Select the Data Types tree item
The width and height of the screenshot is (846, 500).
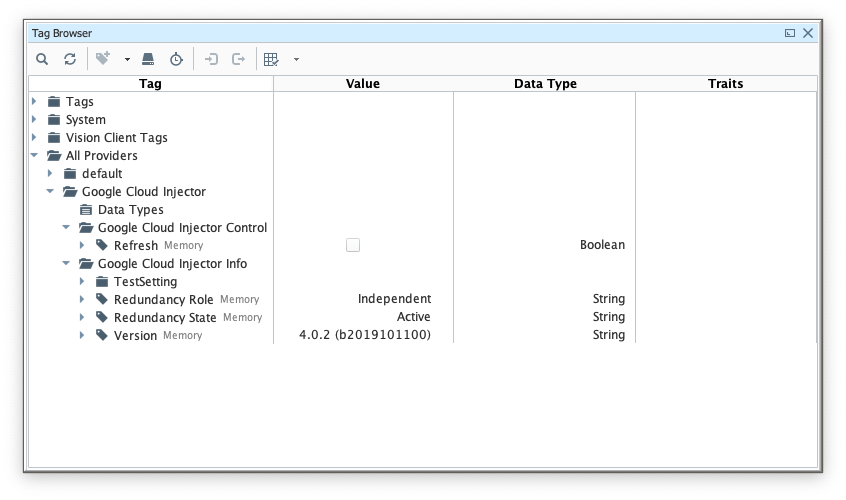click(130, 210)
